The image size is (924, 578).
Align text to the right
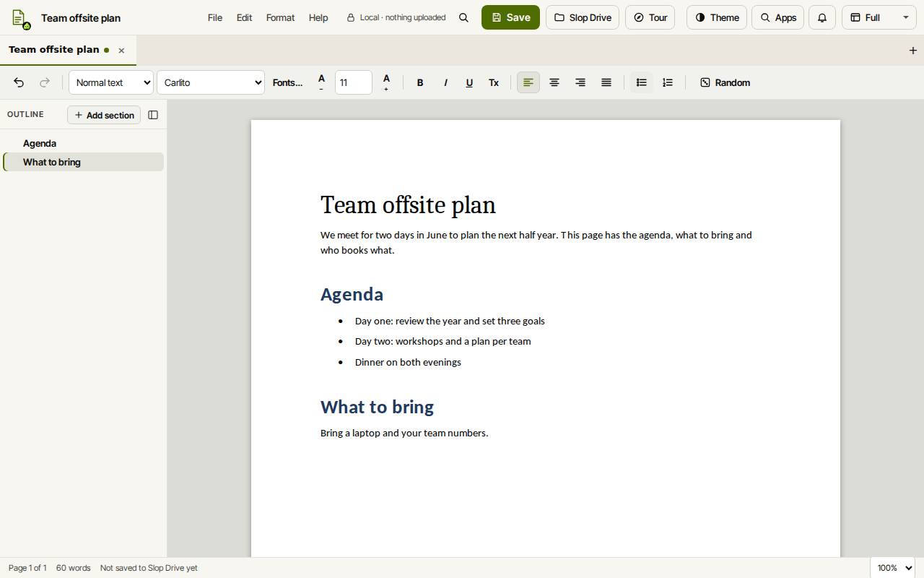pyautogui.click(x=580, y=82)
